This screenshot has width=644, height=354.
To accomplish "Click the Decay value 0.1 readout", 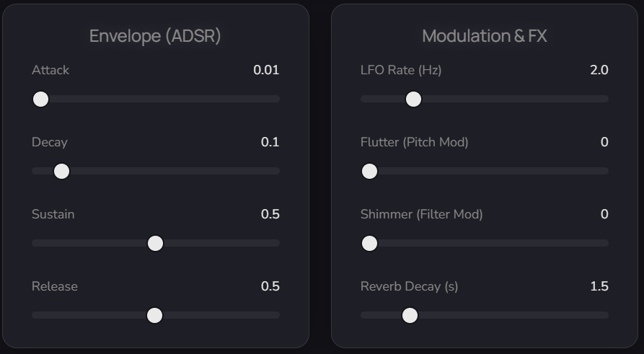I will coord(270,142).
